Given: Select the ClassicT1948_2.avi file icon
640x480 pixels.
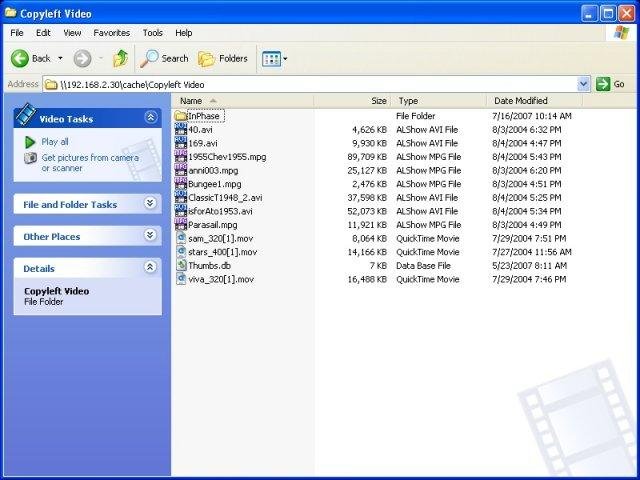Looking at the screenshot, I should coord(180,198).
